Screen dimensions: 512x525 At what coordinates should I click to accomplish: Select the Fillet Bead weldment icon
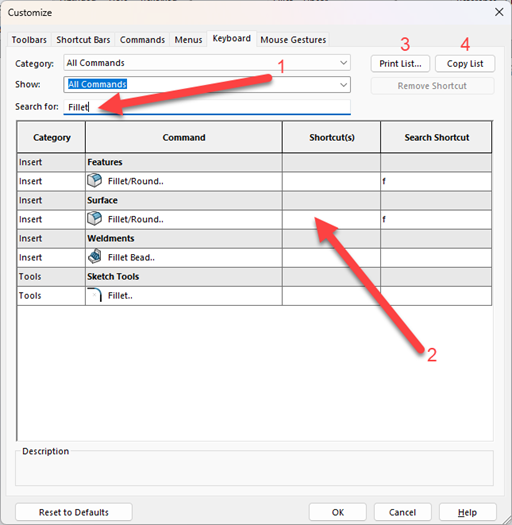(94, 257)
